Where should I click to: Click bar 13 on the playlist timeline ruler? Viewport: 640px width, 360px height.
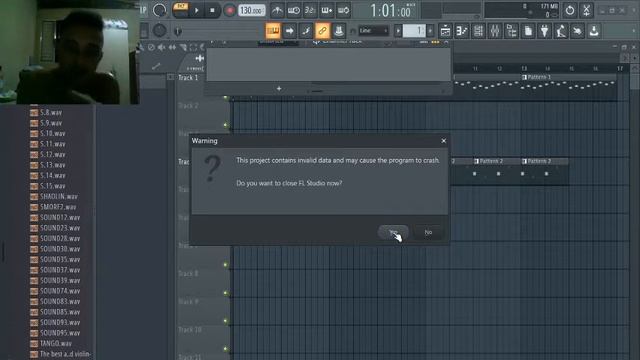pyautogui.click(x=524, y=68)
